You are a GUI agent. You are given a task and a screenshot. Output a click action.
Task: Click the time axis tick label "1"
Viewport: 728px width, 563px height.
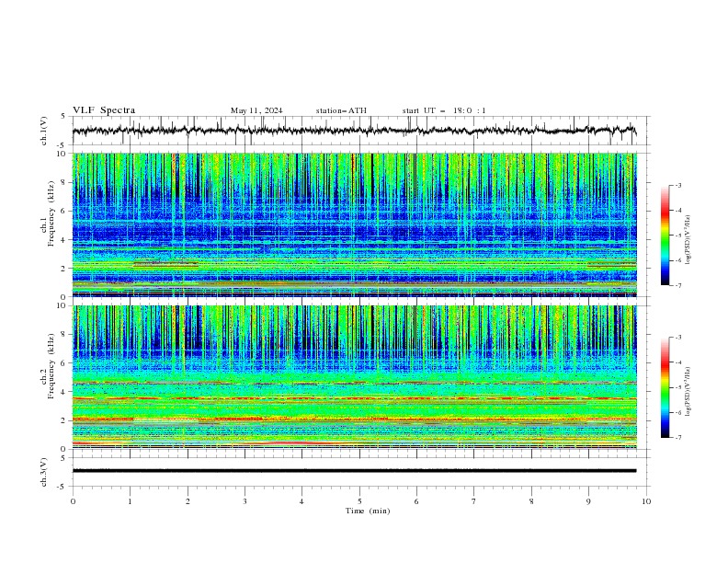(130, 501)
